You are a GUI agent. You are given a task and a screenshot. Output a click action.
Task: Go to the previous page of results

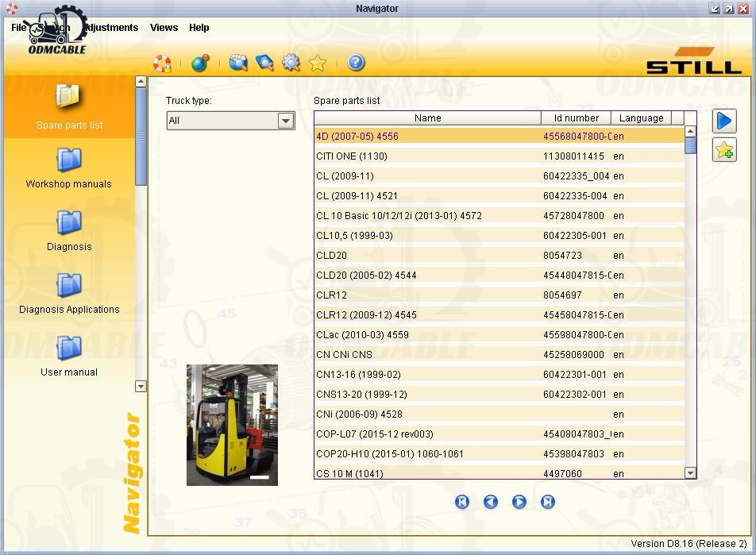490,502
